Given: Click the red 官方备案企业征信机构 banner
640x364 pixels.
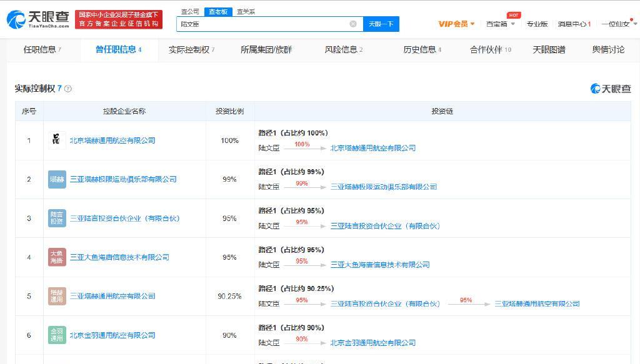Looking at the screenshot, I should pos(118,19).
